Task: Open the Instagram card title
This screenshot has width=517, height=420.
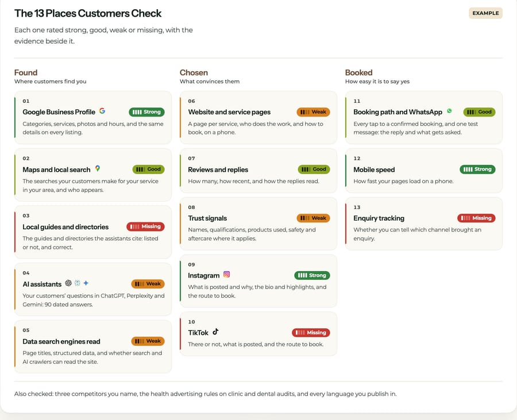Action: point(203,276)
